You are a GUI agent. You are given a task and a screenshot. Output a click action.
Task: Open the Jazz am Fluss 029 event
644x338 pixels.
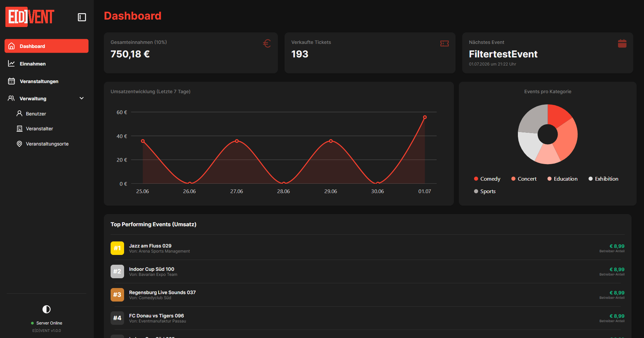[x=150, y=246]
